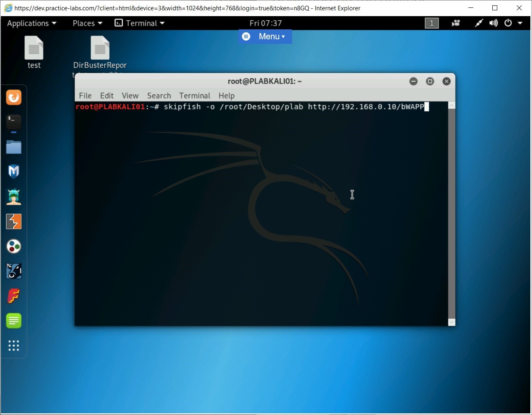This screenshot has height=415, width=532.
Task: Switch to workspace 1 in the top bar
Action: [x=431, y=23]
